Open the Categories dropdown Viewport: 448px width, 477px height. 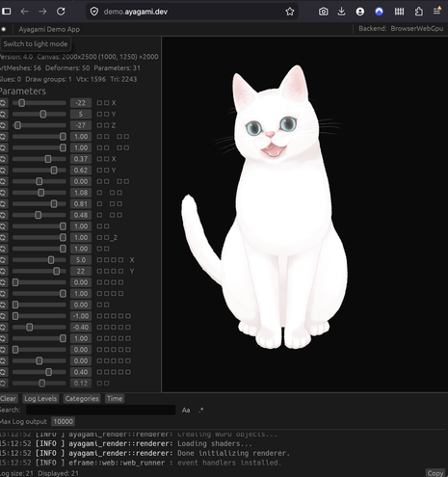click(x=82, y=399)
